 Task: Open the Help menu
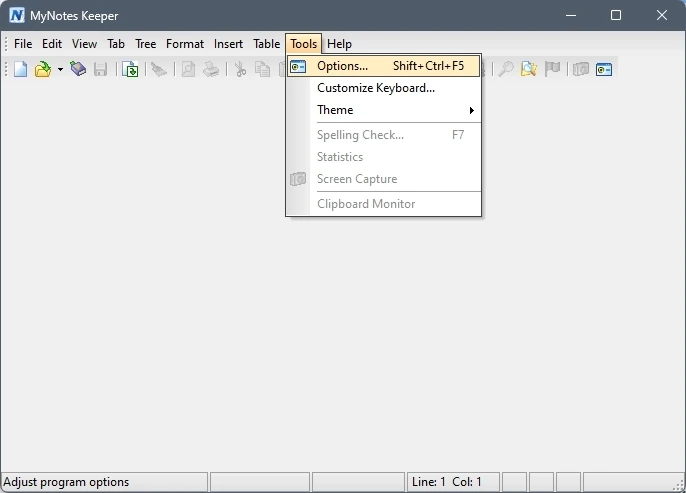(x=339, y=44)
